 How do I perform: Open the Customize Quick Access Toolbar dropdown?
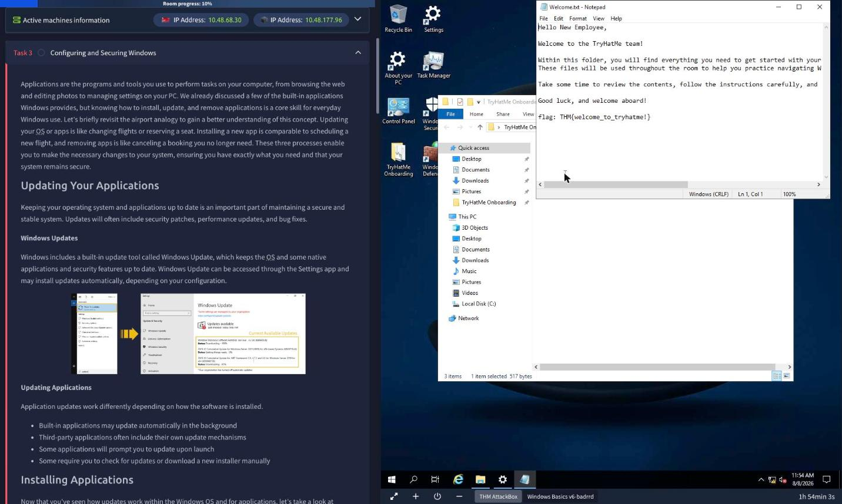pos(478,102)
